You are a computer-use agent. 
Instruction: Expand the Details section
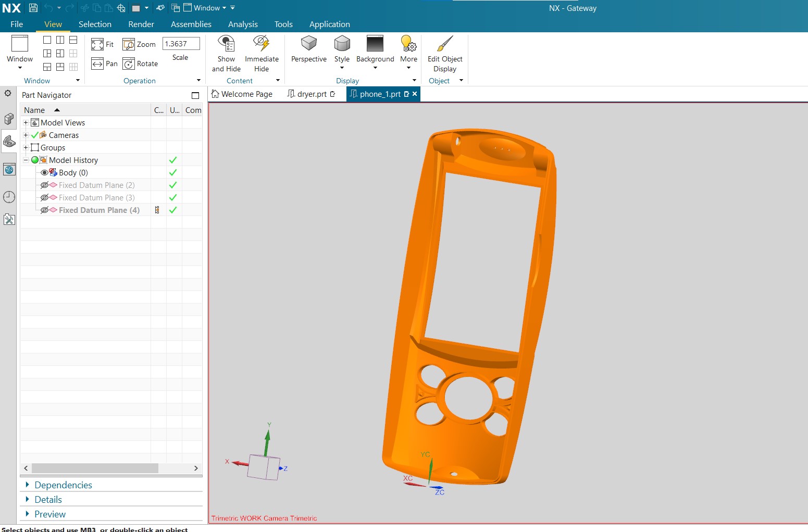point(27,499)
